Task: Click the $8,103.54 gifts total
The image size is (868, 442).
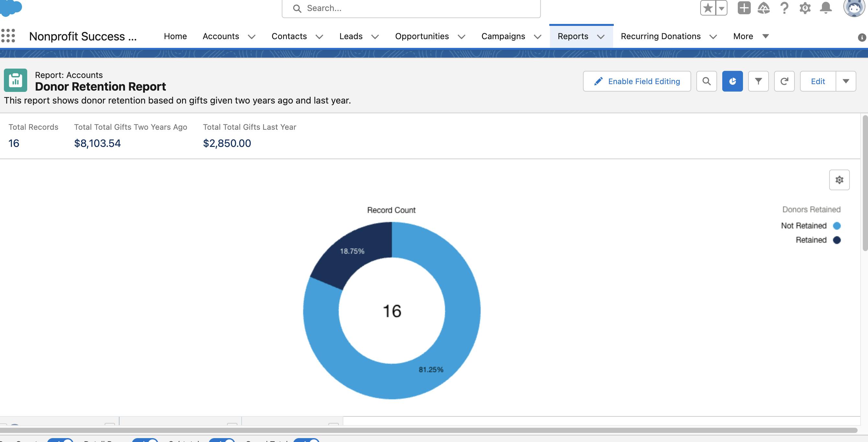Action: pos(97,143)
